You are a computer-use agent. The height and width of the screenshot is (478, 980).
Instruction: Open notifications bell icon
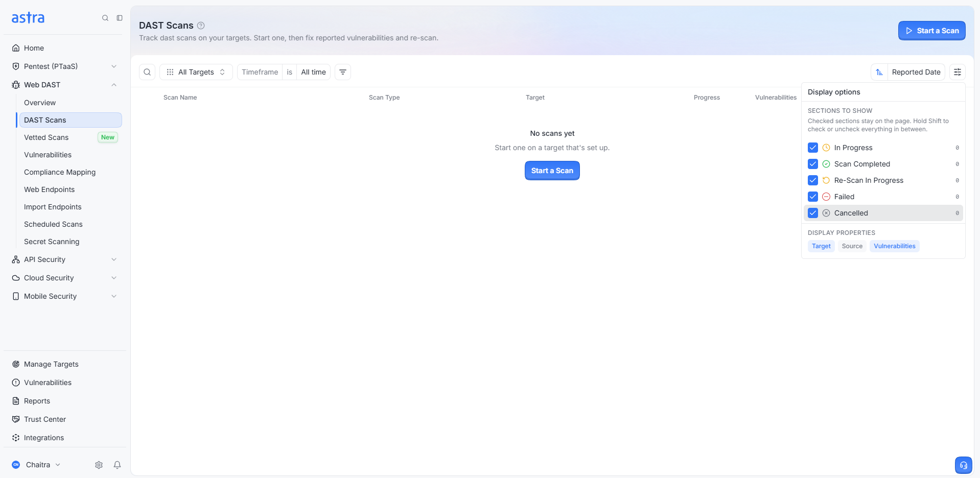[117, 465]
